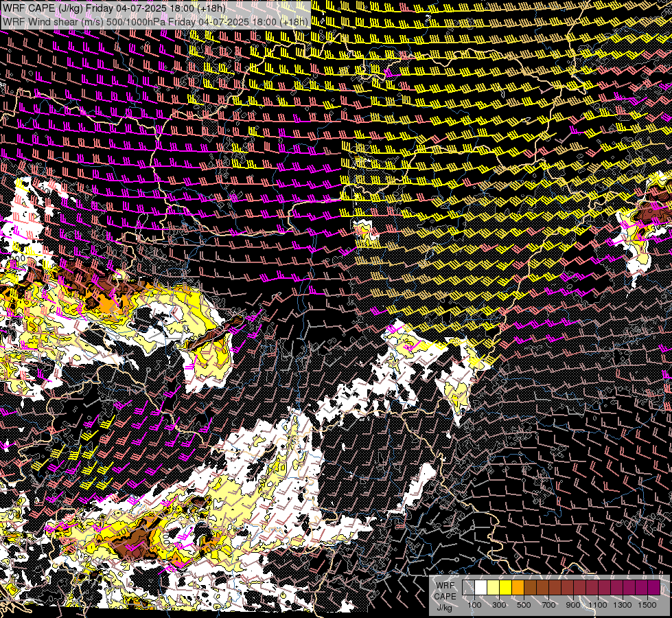Click the "1500" legend value label
The image size is (672, 618).
[647, 605]
